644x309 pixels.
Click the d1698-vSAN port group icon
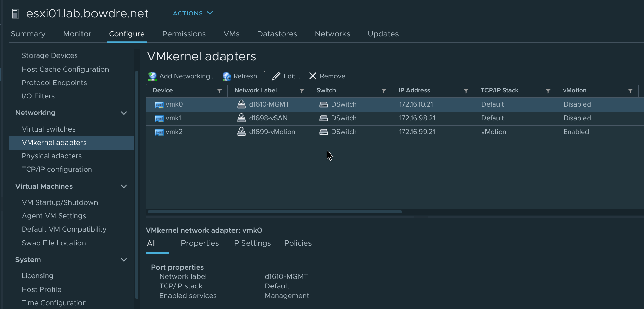click(241, 118)
